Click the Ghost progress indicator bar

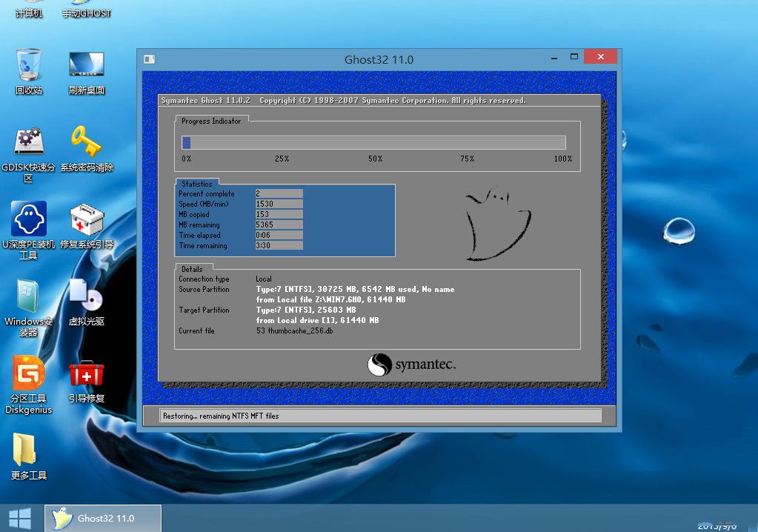(x=373, y=143)
